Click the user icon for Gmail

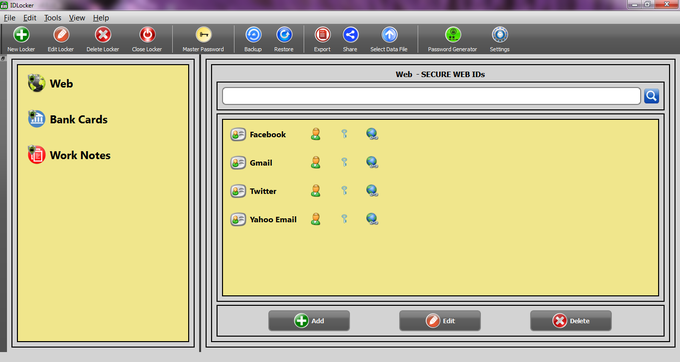(x=316, y=163)
